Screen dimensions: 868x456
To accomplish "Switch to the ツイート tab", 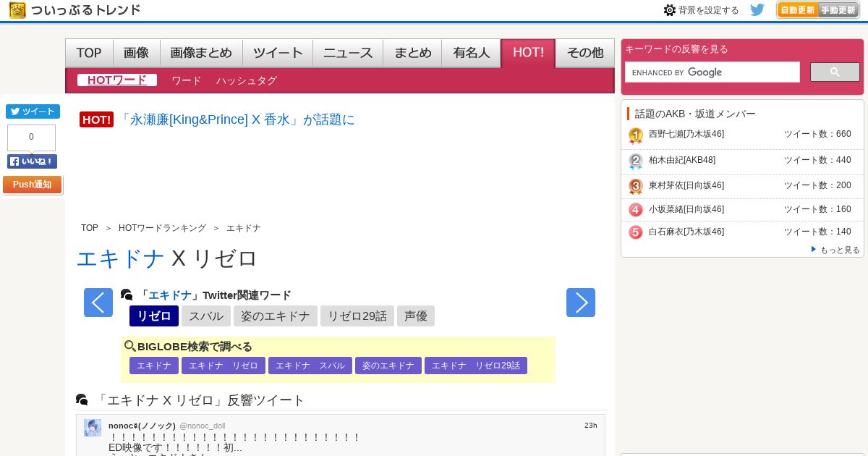I will click(x=278, y=53).
